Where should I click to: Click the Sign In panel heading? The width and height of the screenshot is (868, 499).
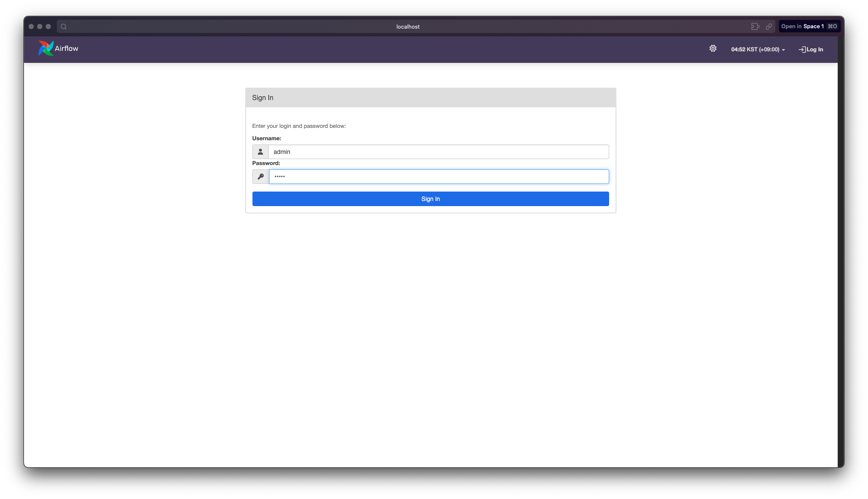point(263,97)
